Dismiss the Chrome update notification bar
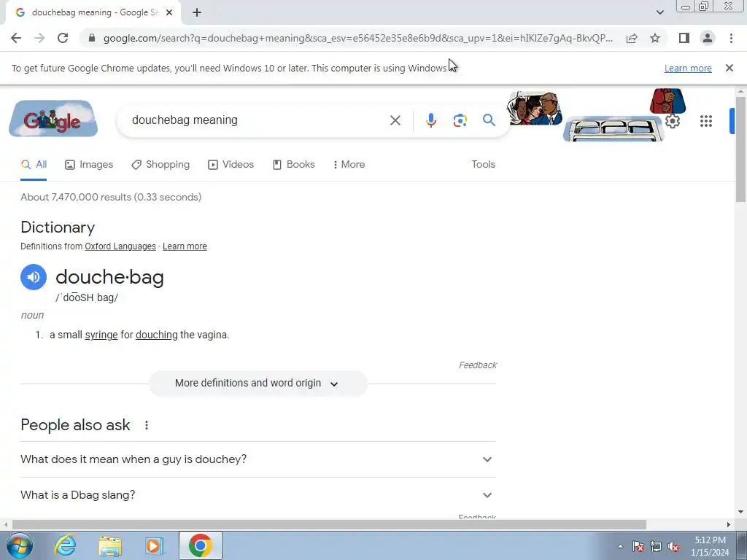Image resolution: width=747 pixels, height=560 pixels. coord(729,68)
